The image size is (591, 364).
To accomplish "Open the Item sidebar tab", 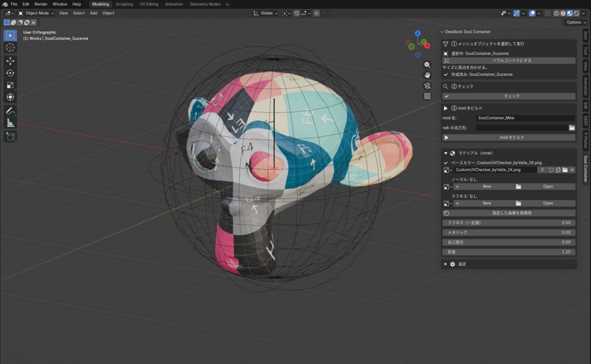I will [585, 36].
